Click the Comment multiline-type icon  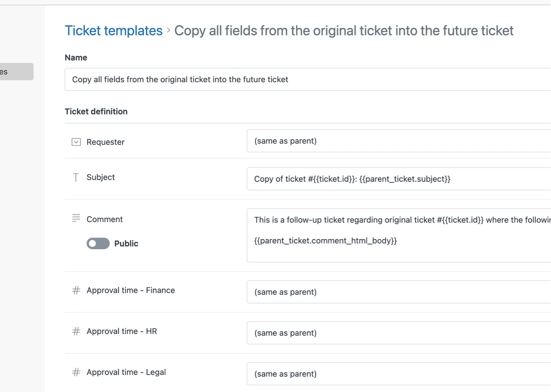pyautogui.click(x=76, y=218)
